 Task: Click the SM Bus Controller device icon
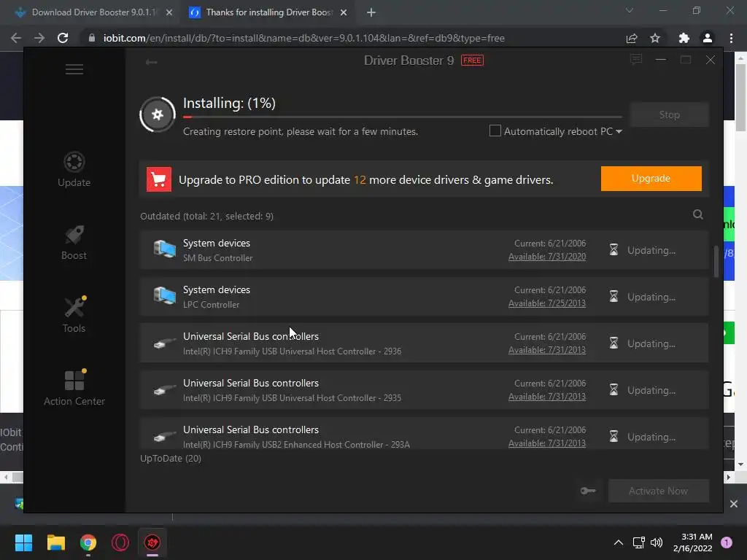pos(165,249)
